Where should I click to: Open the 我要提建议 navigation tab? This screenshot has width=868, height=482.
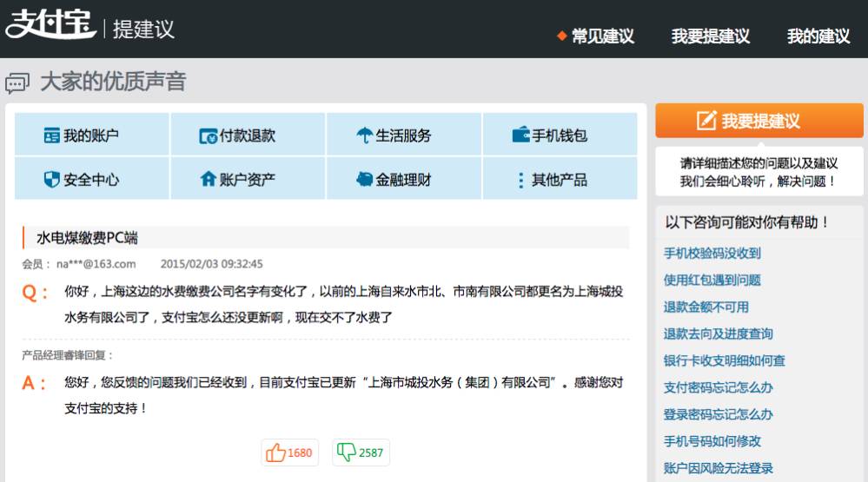coord(710,36)
